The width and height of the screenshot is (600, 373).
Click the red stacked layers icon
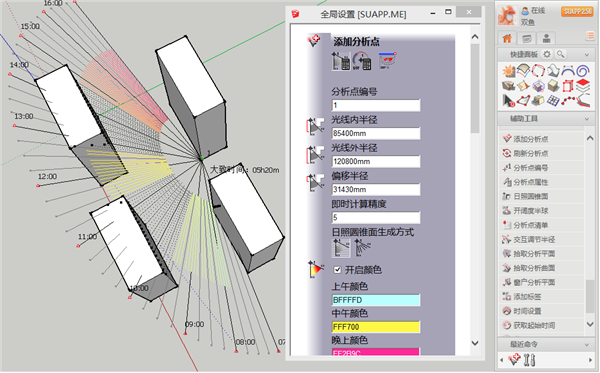pyautogui.click(x=583, y=85)
